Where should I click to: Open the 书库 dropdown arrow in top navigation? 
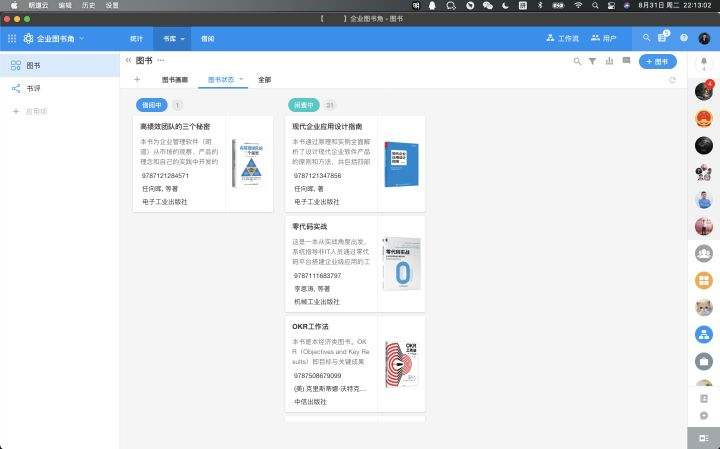coord(183,38)
